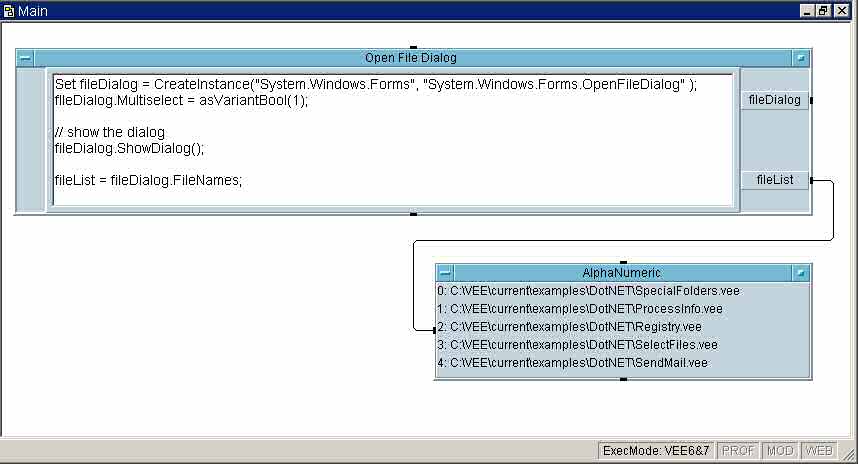Toggle the MOD status indicator
Viewport: 858px width, 464px height.
click(x=780, y=451)
